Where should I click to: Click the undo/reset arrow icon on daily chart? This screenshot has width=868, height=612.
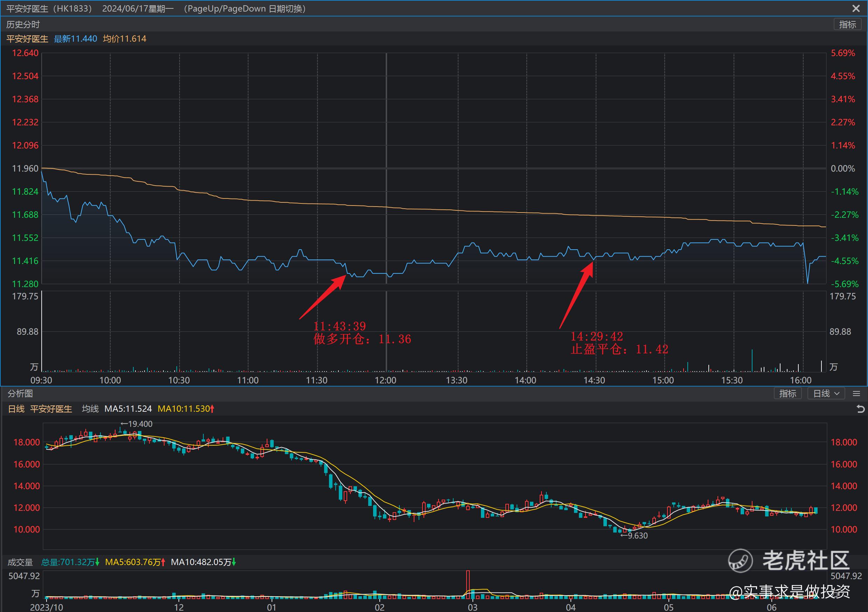coord(860,409)
